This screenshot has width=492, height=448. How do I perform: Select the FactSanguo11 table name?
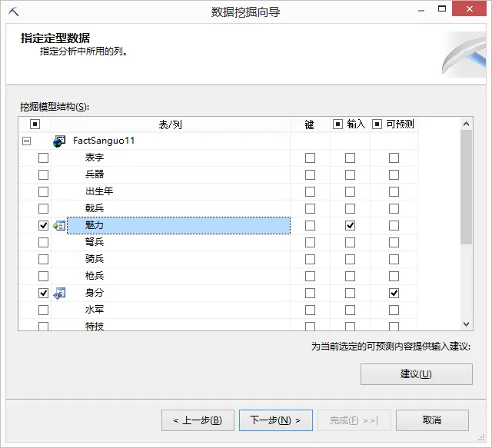[x=104, y=141]
